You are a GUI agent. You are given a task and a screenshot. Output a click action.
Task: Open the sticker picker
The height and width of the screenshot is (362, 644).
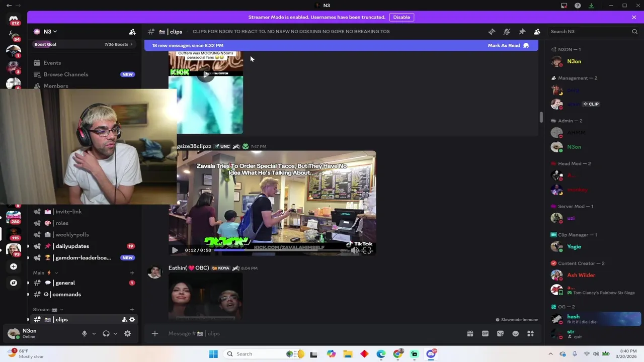pos(500,333)
